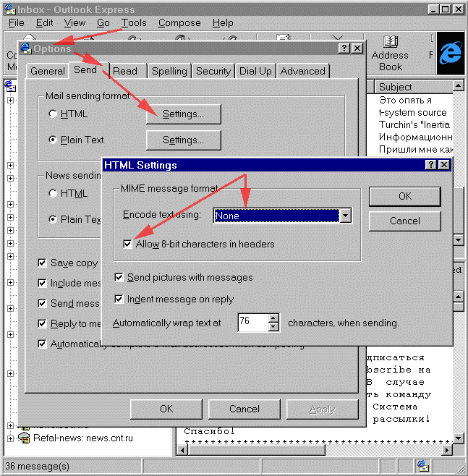Click the Subject column header
468x476 pixels.
click(413, 87)
